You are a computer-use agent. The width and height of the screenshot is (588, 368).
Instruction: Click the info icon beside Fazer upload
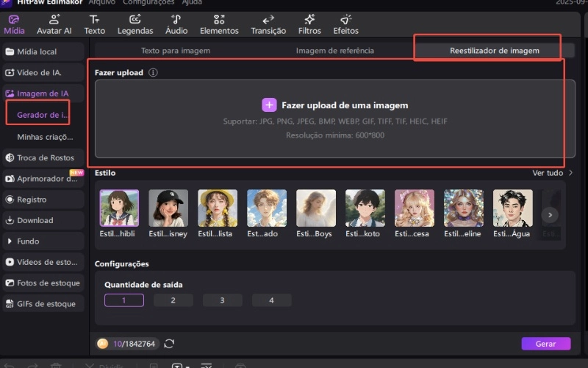pyautogui.click(x=153, y=73)
